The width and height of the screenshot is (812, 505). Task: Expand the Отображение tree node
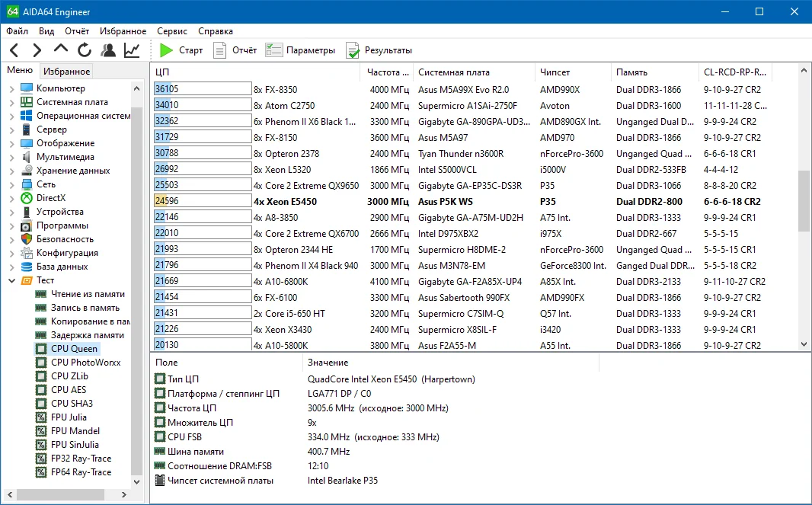click(12, 143)
